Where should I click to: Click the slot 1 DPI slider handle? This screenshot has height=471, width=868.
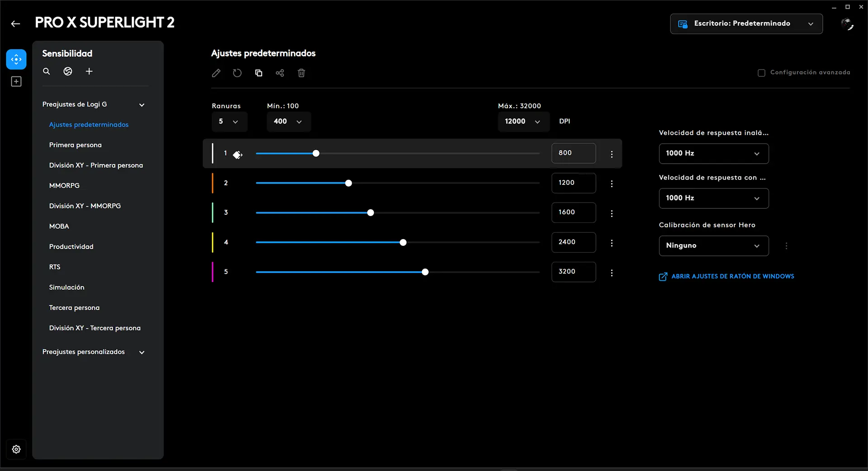click(x=316, y=153)
